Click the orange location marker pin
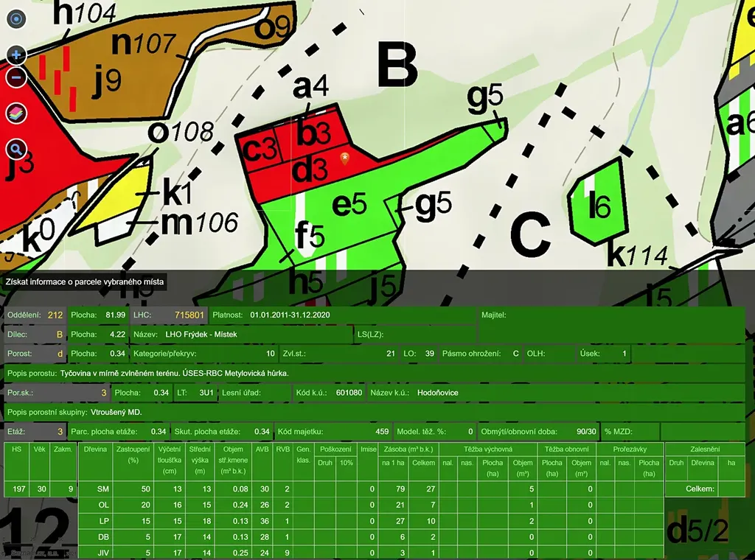The image size is (755, 560). (344, 158)
